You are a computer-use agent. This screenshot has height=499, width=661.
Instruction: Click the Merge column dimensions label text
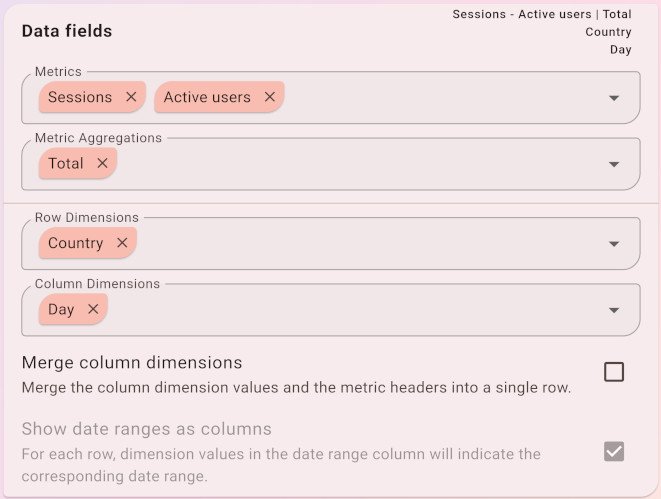click(132, 362)
